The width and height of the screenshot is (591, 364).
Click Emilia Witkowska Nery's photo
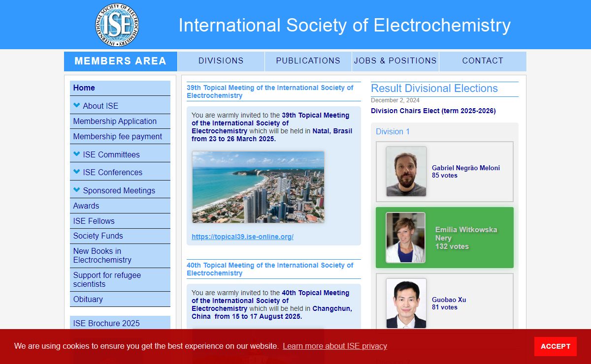(406, 238)
